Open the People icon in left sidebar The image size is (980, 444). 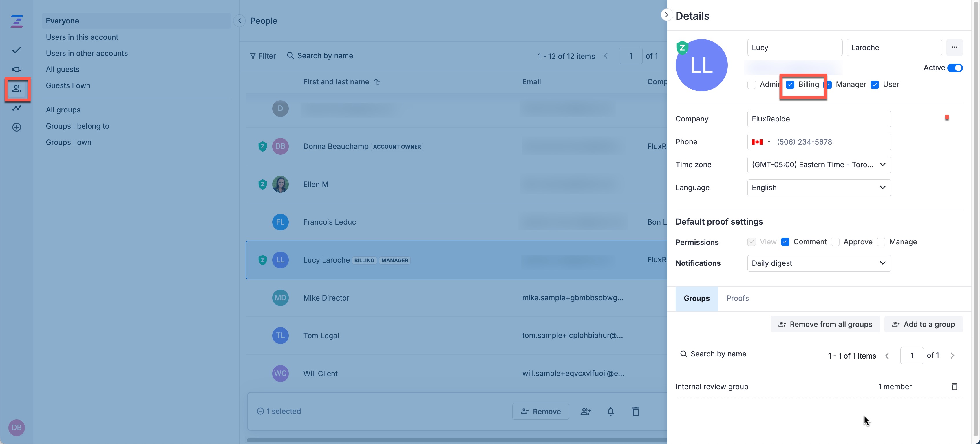(17, 89)
